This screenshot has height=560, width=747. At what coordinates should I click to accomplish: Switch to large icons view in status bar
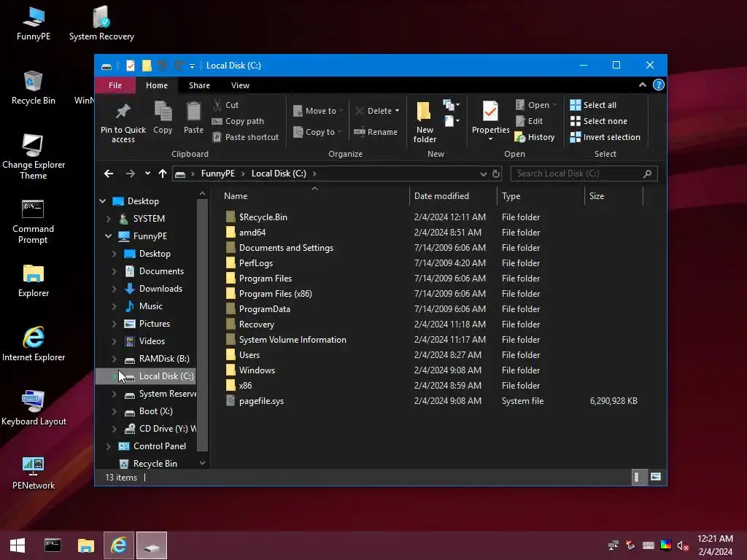[x=656, y=477]
